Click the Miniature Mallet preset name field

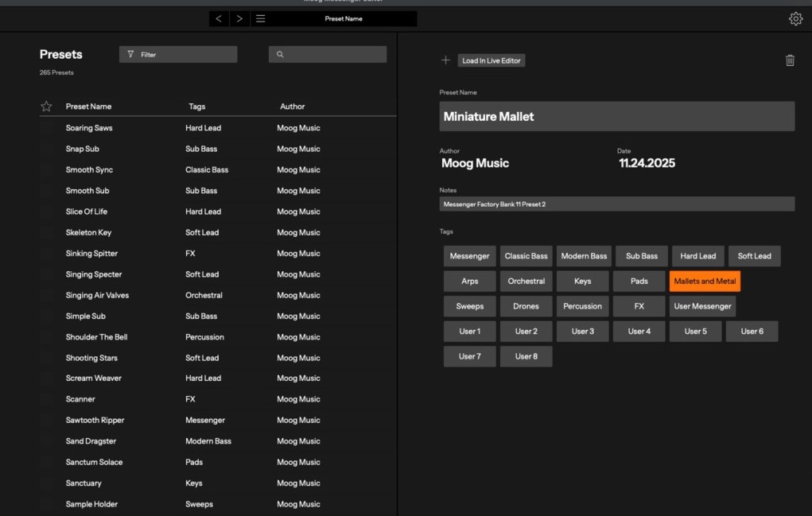(x=616, y=117)
